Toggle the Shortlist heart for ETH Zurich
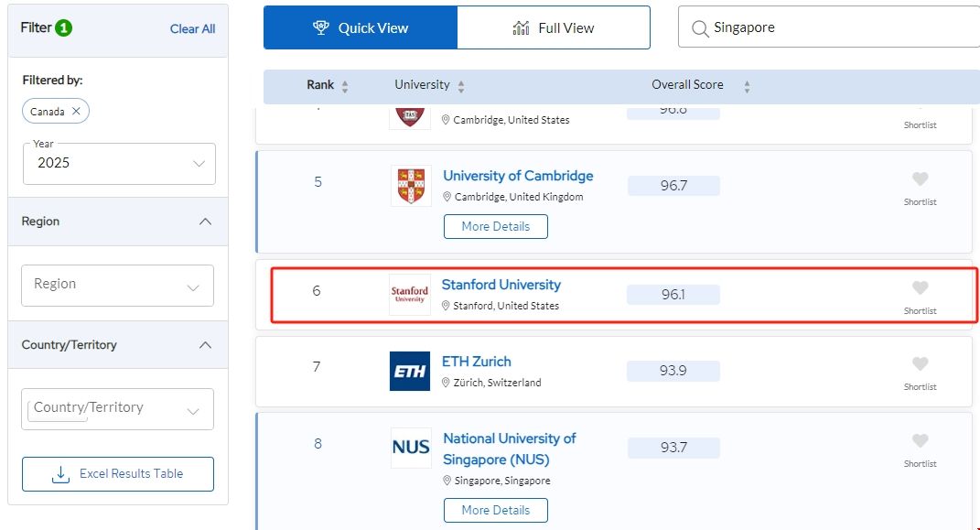This screenshot has width=980, height=530. coord(920,362)
